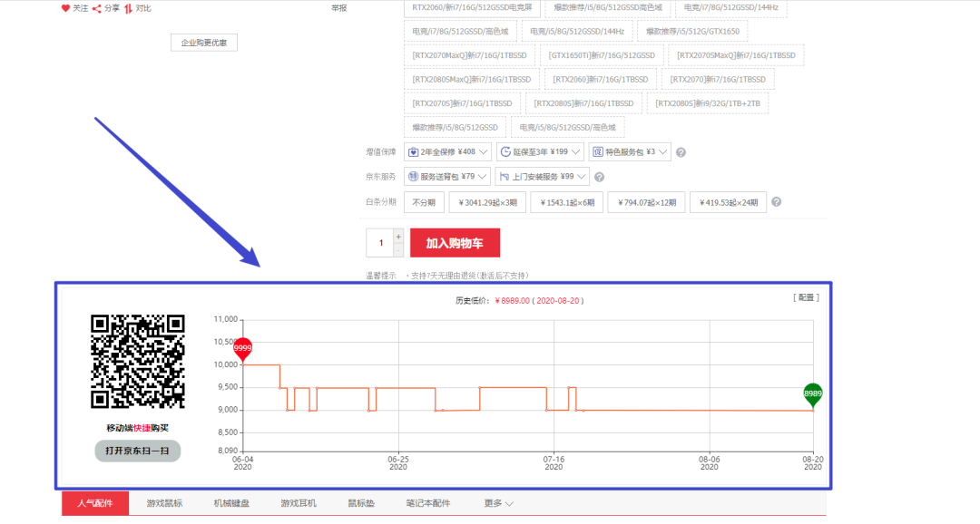Click the red heart 关注 icon
The width and height of the screenshot is (980, 524).
(65, 8)
